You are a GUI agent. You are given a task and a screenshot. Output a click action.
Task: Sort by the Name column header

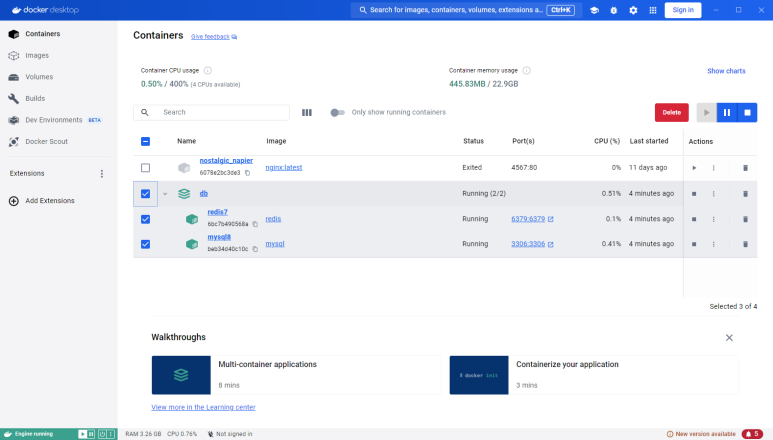186,141
